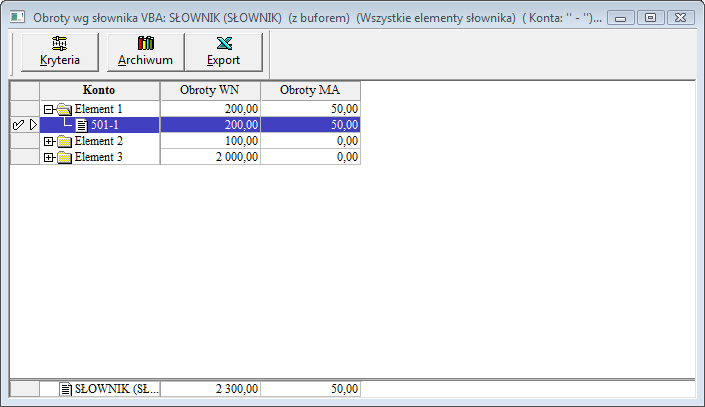Select the Element 2 tree label

tap(98, 141)
